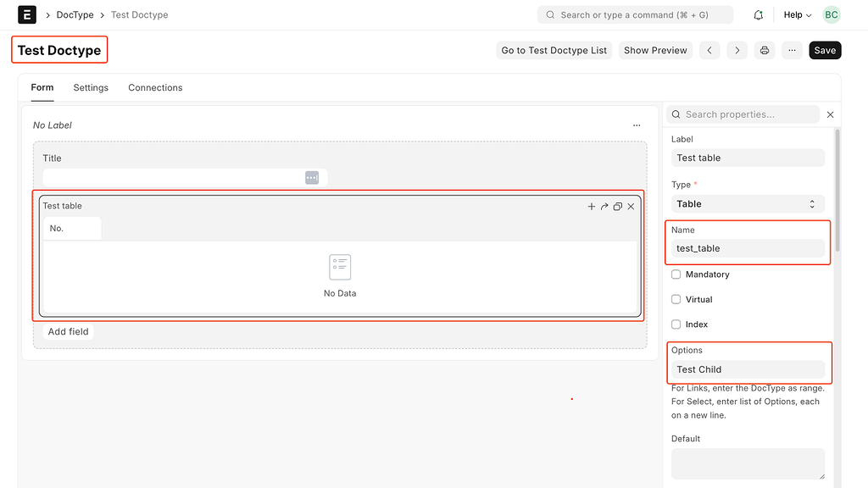Image resolution: width=868 pixels, height=488 pixels.
Task: Click the Add field button
Action: click(x=68, y=331)
